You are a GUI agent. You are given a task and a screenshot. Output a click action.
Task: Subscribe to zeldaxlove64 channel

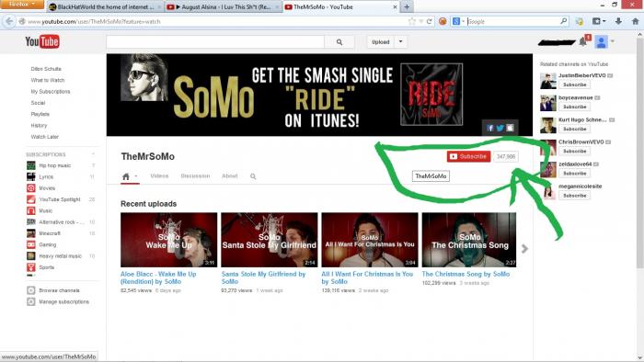pos(574,173)
